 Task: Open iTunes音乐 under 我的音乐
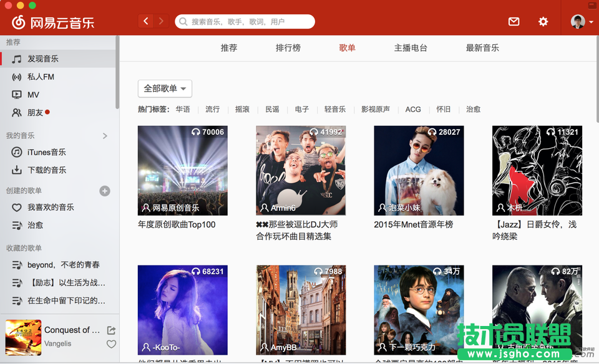(46, 152)
